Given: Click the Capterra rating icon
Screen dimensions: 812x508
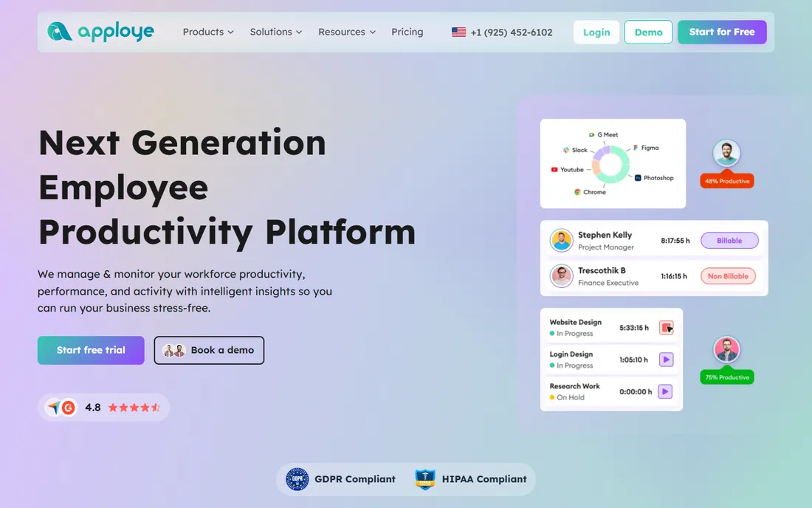Looking at the screenshot, I should (53, 408).
